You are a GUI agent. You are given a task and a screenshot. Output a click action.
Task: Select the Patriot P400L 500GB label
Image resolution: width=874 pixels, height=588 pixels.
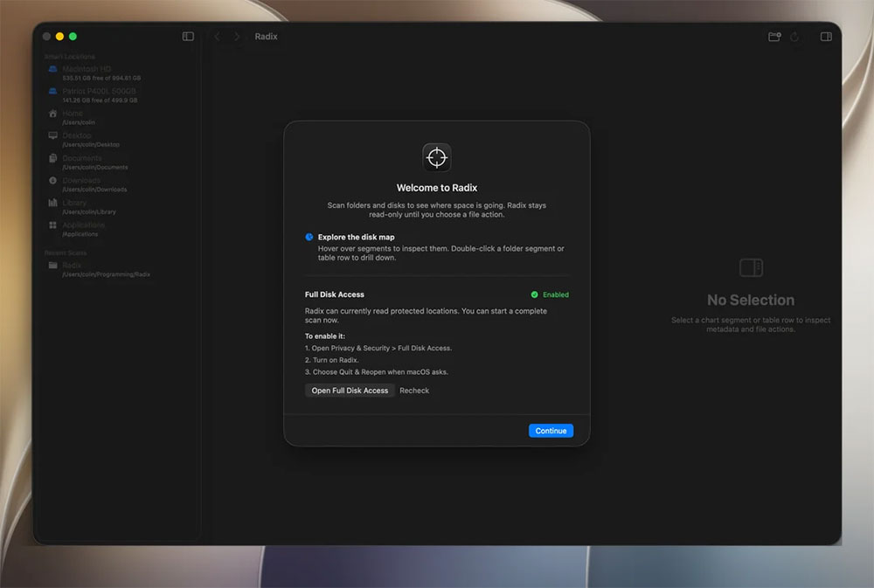(100, 91)
